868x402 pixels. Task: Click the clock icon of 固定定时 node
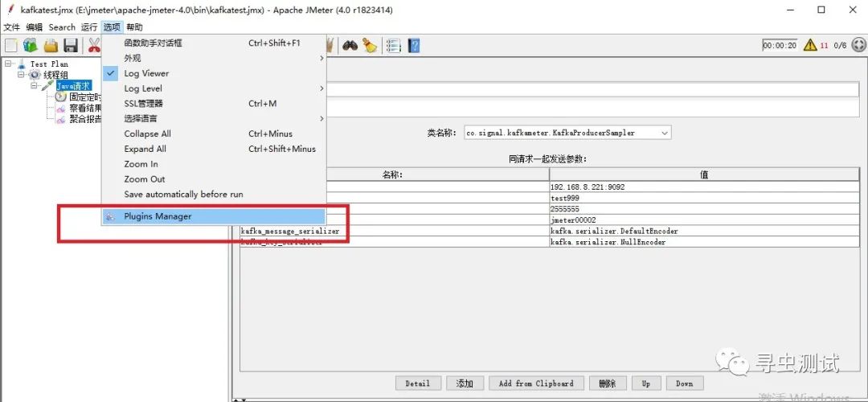tap(60, 97)
